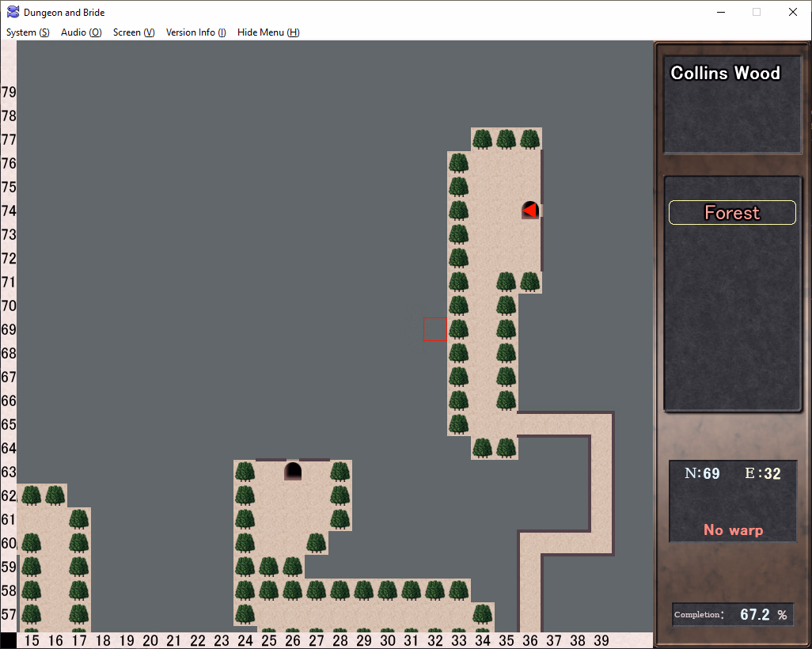Viewport: 812px width, 649px height.
Task: Click the black corner square of rulers
Action: (8, 640)
